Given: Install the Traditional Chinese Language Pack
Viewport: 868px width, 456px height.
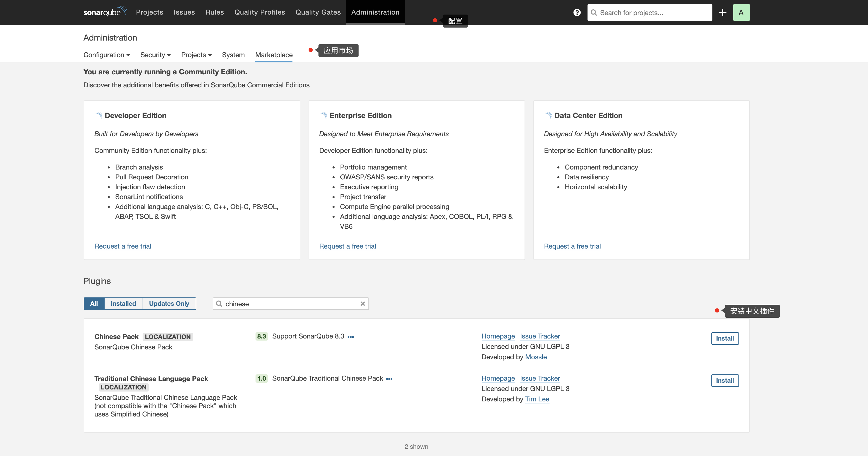Looking at the screenshot, I should [724, 380].
